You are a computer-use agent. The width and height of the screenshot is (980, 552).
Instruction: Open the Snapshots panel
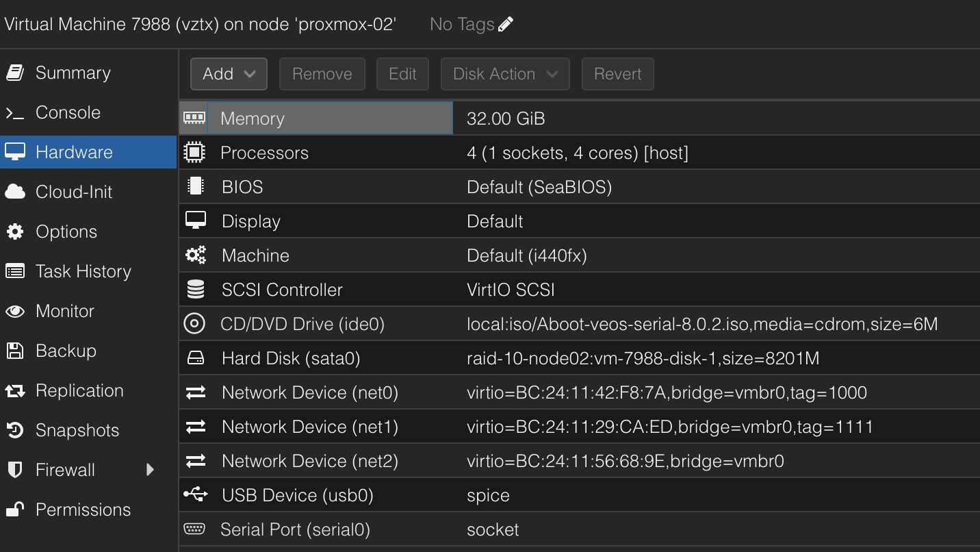pos(77,430)
